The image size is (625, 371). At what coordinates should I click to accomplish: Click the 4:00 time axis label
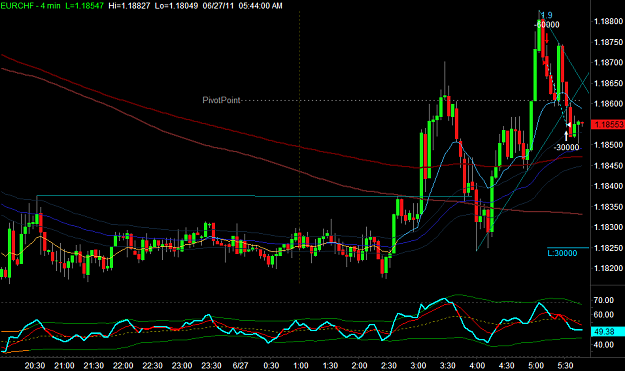(x=477, y=365)
